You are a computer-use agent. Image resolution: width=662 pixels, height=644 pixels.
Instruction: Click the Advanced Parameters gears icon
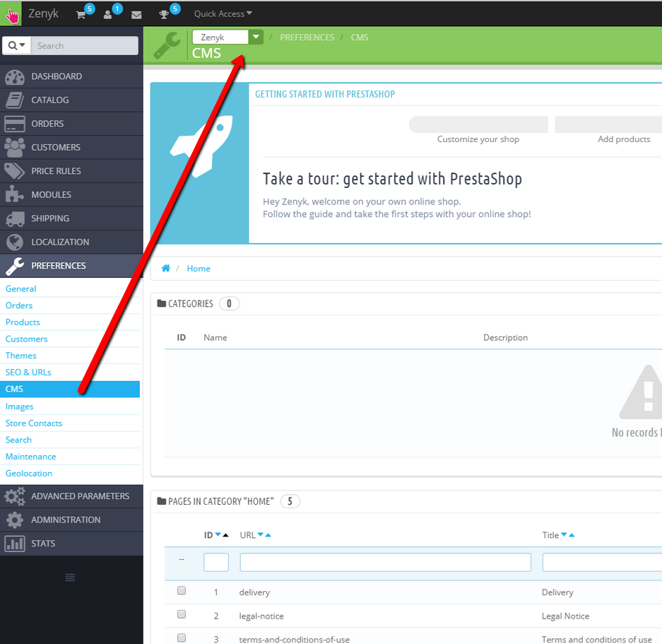(x=14, y=496)
